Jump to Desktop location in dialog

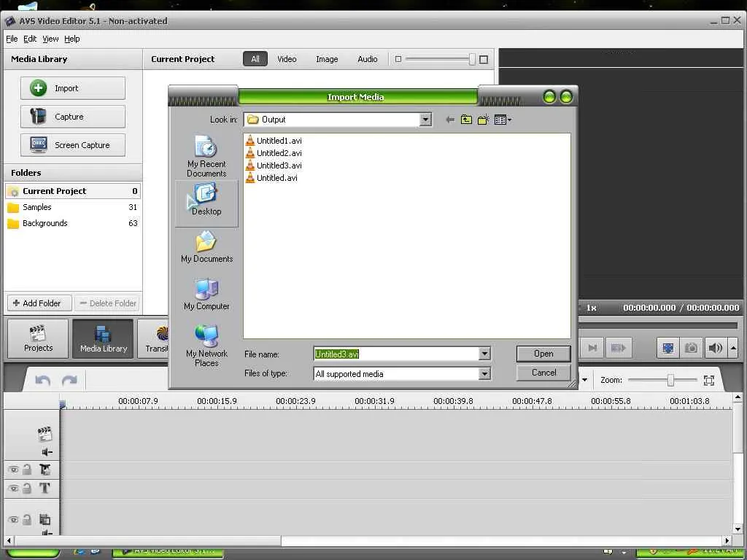point(206,203)
